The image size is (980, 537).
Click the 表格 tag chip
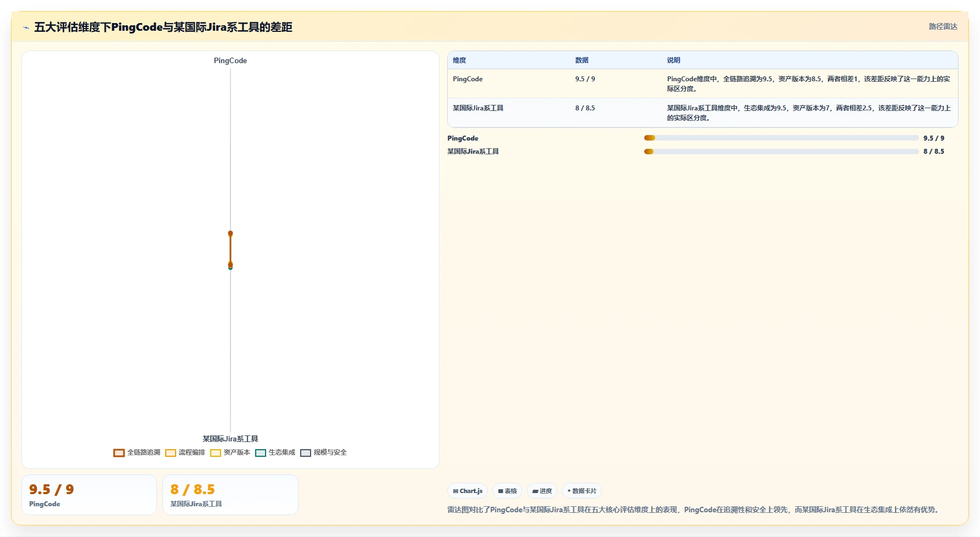coord(507,491)
